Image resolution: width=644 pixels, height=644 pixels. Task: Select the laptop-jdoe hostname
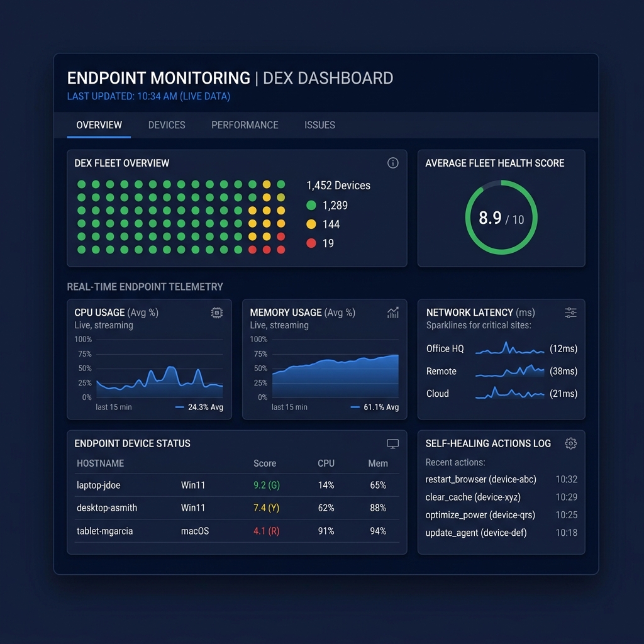(x=99, y=485)
